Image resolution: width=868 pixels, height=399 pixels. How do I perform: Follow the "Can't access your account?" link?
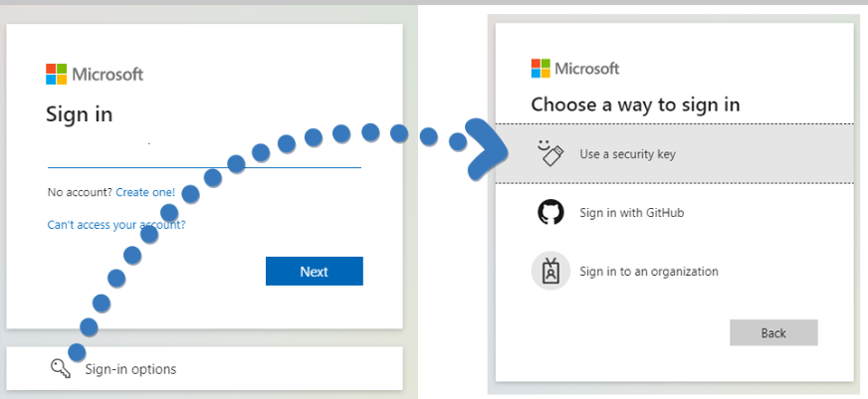(x=116, y=225)
